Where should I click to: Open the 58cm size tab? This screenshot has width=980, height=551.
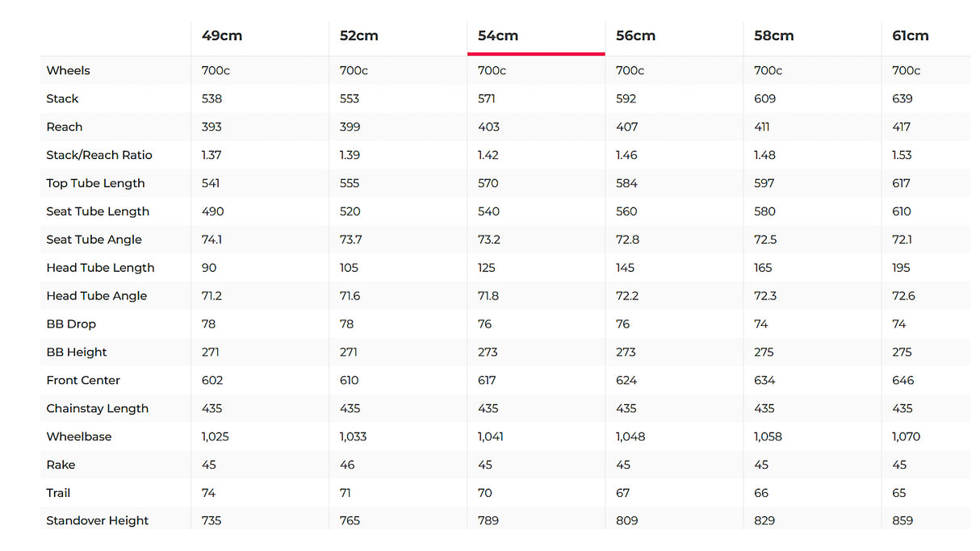coord(774,35)
